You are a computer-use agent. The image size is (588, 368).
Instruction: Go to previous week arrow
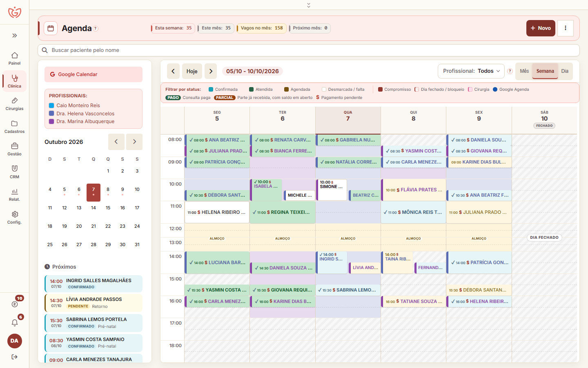click(173, 71)
